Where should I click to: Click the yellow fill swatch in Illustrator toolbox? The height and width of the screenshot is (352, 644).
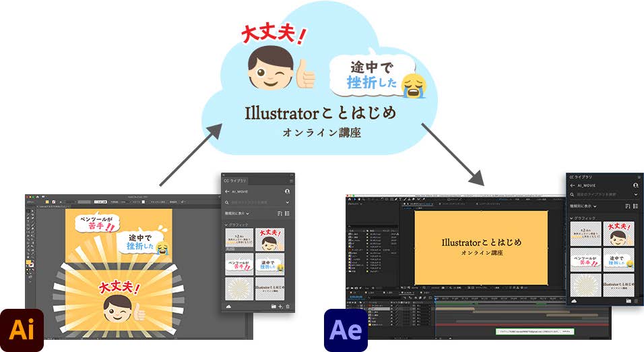click(29, 262)
